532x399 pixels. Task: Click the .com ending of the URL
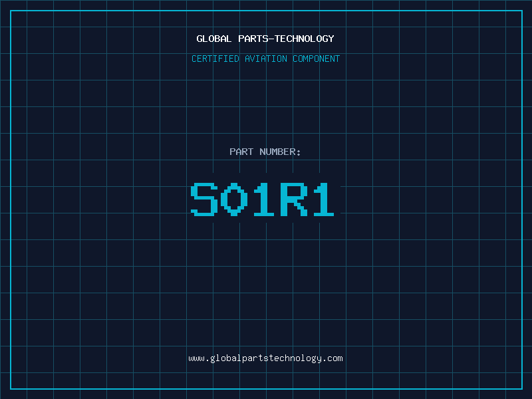pos(332,358)
